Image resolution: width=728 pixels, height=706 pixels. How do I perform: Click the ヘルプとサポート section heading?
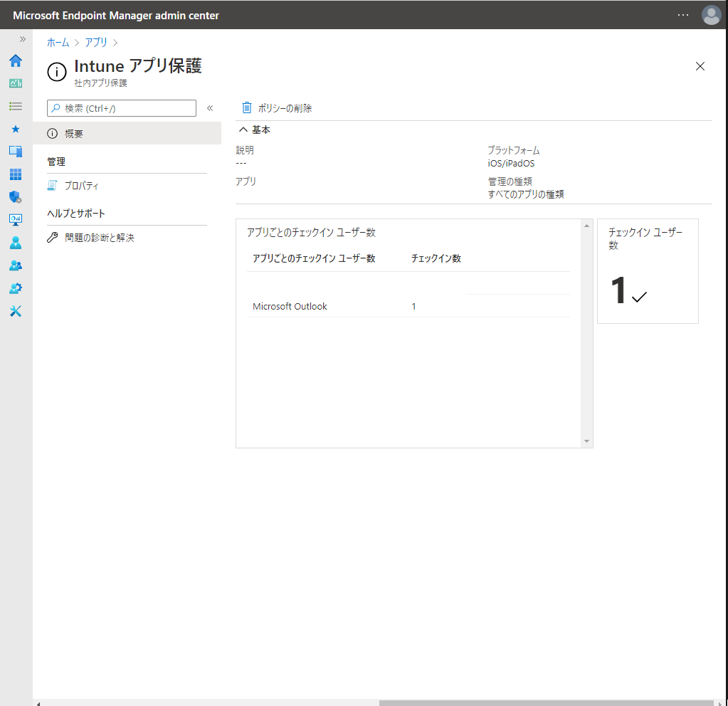coord(76,214)
